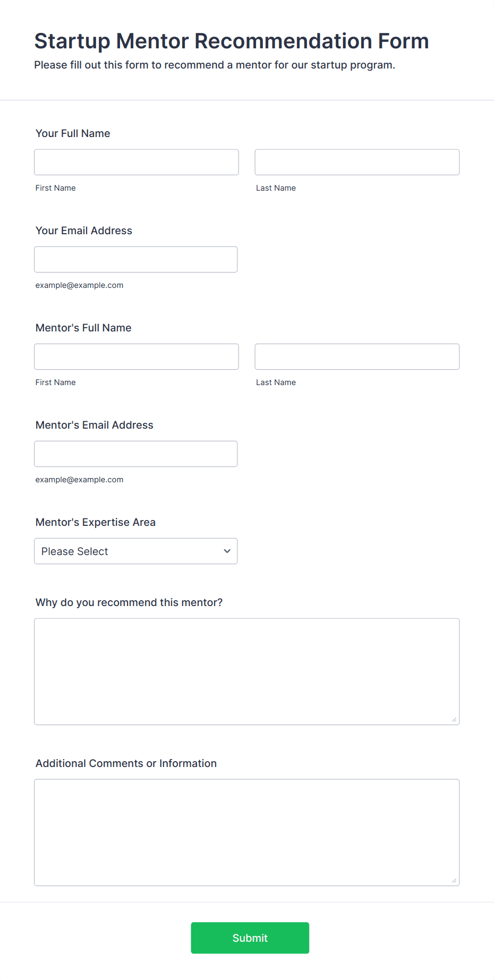Click the Your Full Name last name field

(357, 162)
